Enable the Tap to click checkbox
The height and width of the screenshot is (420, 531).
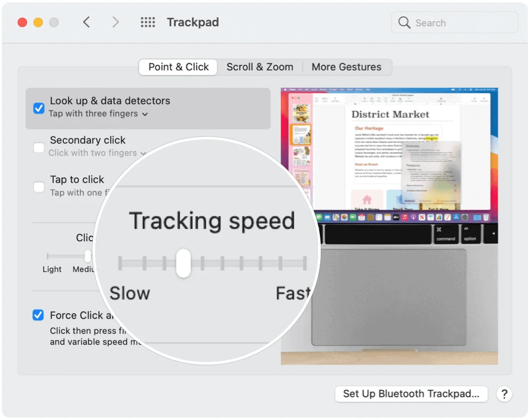[x=39, y=186]
